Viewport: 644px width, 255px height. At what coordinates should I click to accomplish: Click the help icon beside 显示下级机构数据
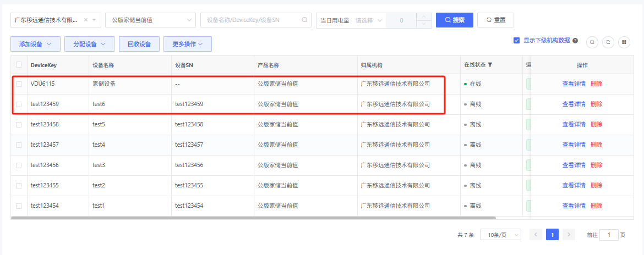tap(575, 41)
